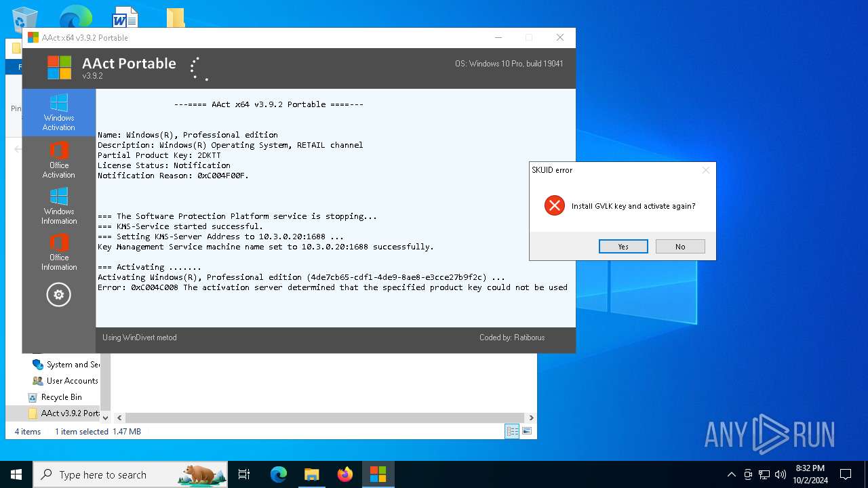Minimize the AAct Portable window
This screenshot has width=868, height=488.
(498, 38)
